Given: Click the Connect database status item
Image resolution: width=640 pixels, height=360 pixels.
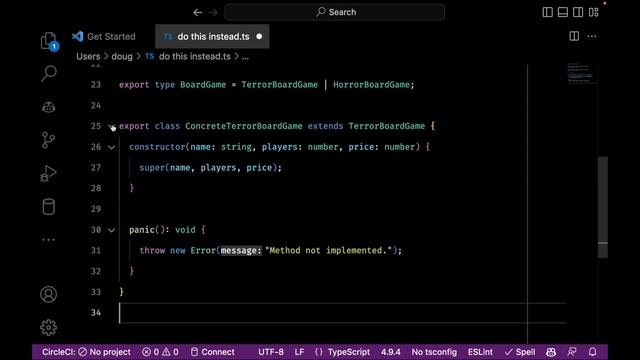Looking at the screenshot, I should coord(213,352).
